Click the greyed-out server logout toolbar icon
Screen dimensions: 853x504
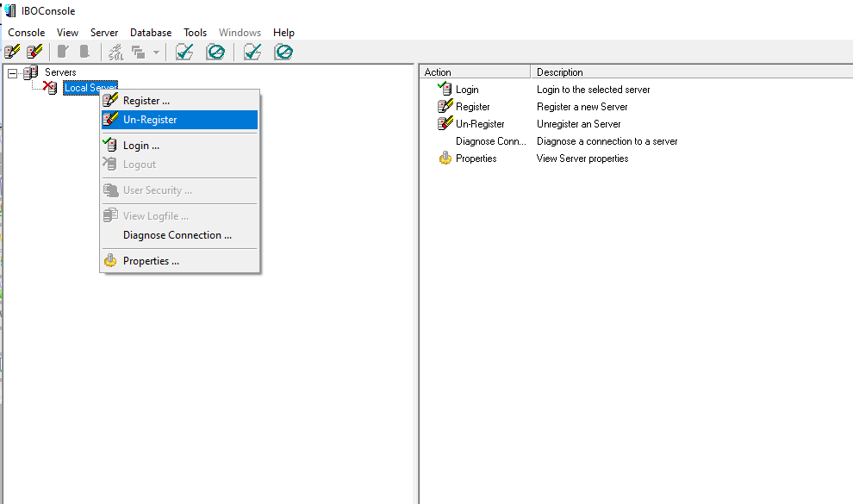tap(84, 53)
